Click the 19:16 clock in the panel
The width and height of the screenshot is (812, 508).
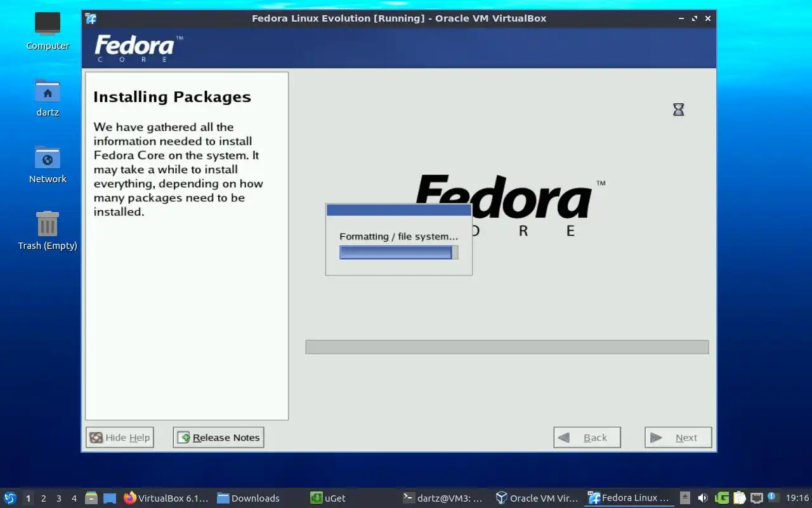pyautogui.click(x=797, y=498)
